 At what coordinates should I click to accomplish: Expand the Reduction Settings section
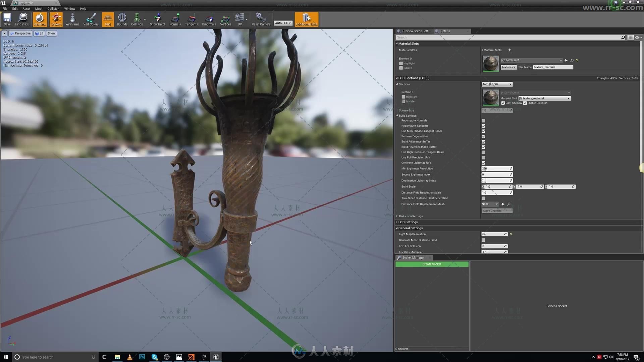396,216
